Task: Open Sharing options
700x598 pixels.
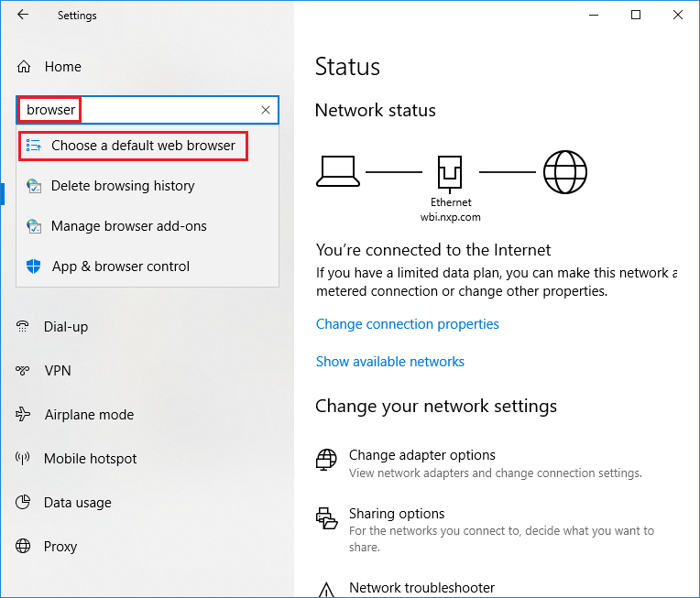Action: click(397, 514)
